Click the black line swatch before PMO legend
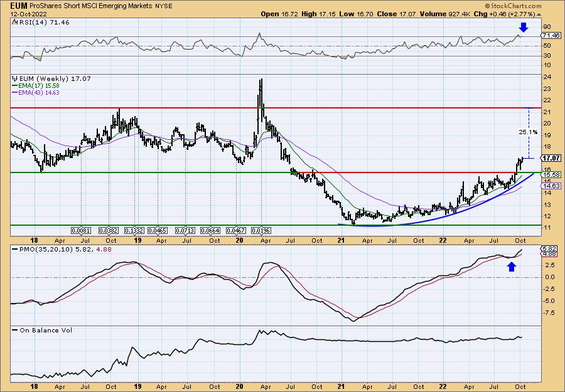This screenshot has height=392, width=565. pos(14,250)
